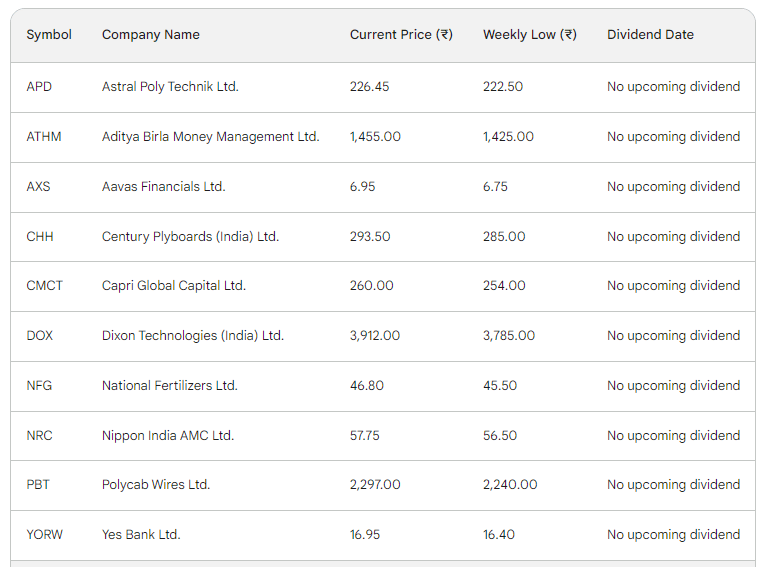Click Nippon India AMC Ltd. name
The height and width of the screenshot is (567, 767).
(x=168, y=435)
